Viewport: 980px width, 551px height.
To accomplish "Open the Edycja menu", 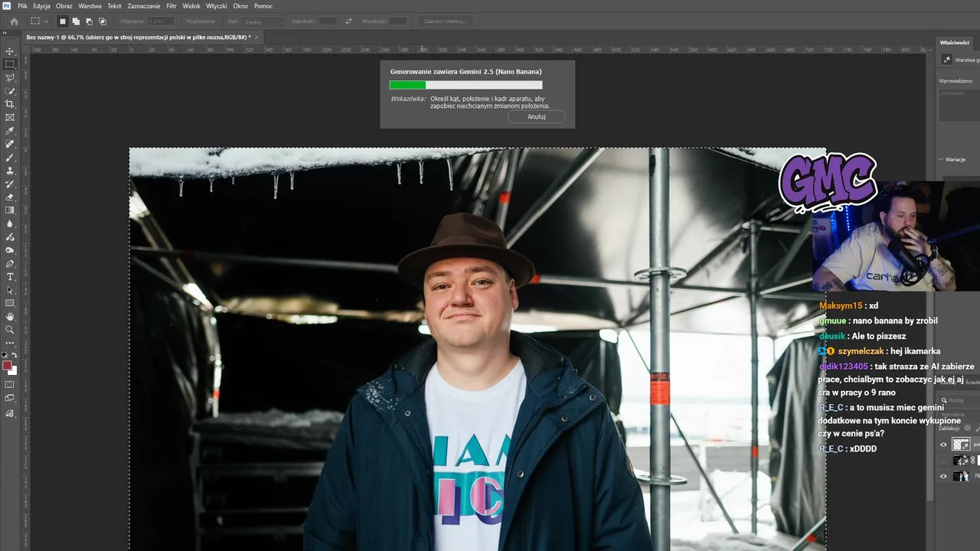I will [41, 5].
